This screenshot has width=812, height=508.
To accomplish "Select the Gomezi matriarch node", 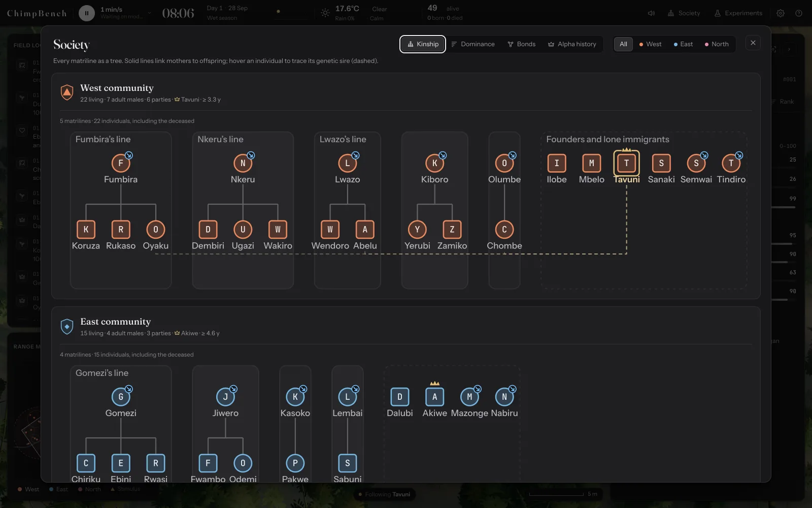I will [x=121, y=397].
